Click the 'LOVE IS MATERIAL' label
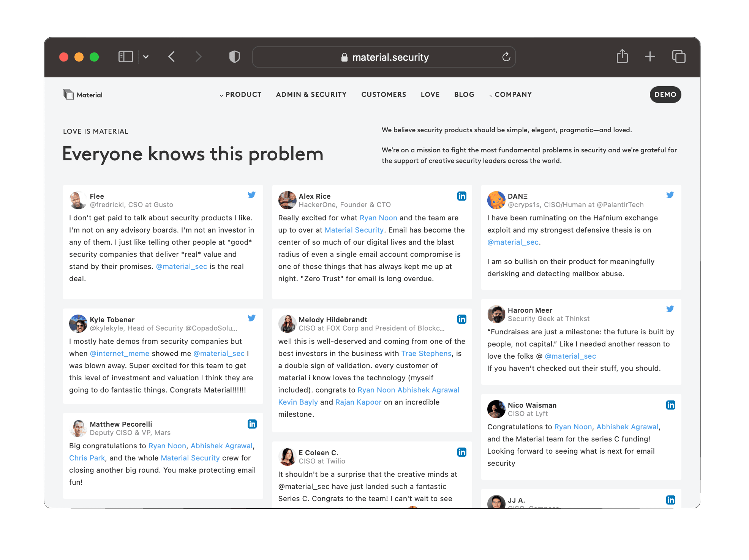Image resolution: width=749 pixels, height=560 pixels. pyautogui.click(x=96, y=131)
